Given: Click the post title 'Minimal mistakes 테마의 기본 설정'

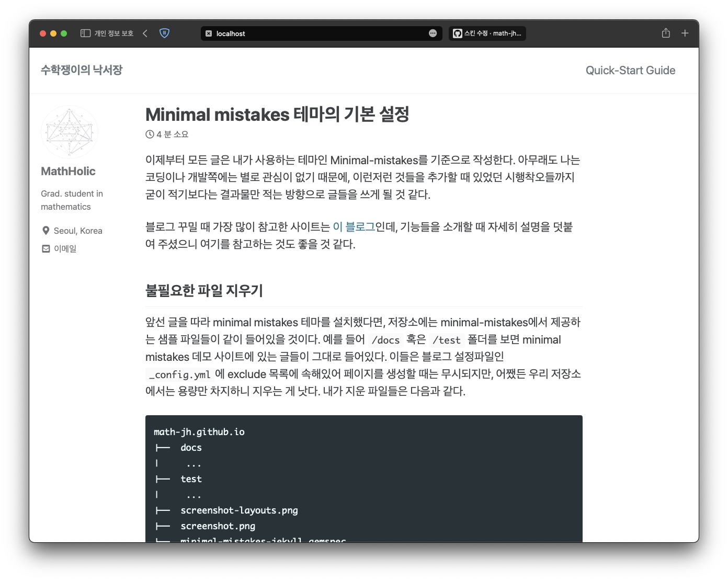Looking at the screenshot, I should point(277,115).
